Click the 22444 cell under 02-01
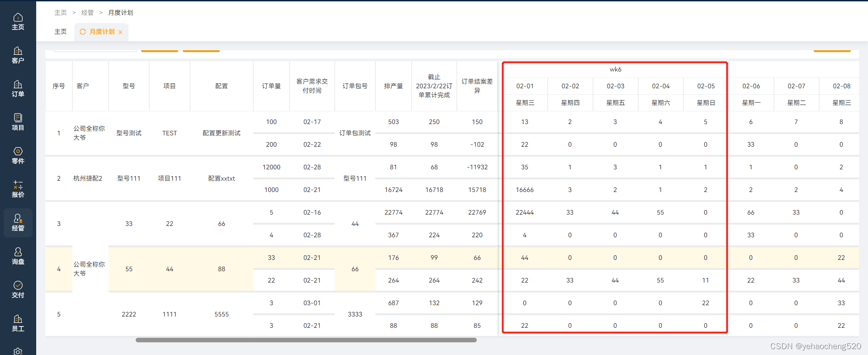 (x=525, y=212)
